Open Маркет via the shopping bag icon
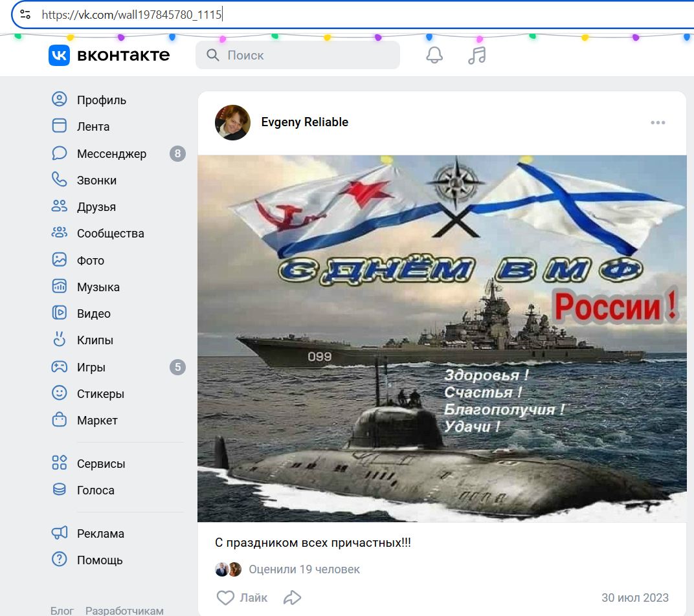The image size is (694, 616). (x=59, y=420)
